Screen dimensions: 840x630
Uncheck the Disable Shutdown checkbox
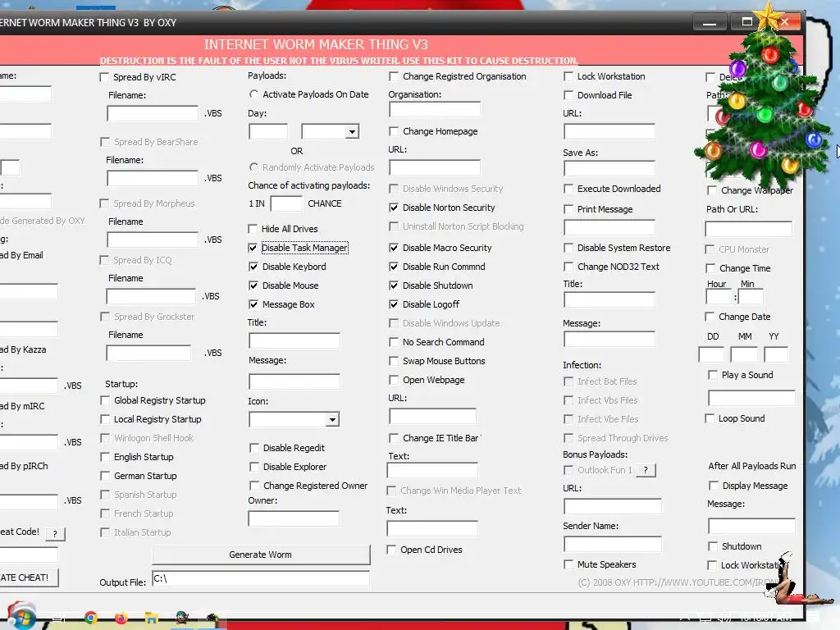point(394,285)
